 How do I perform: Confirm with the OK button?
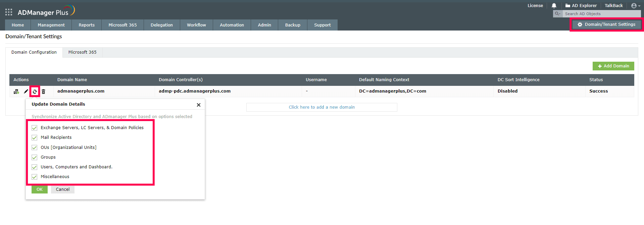40,189
